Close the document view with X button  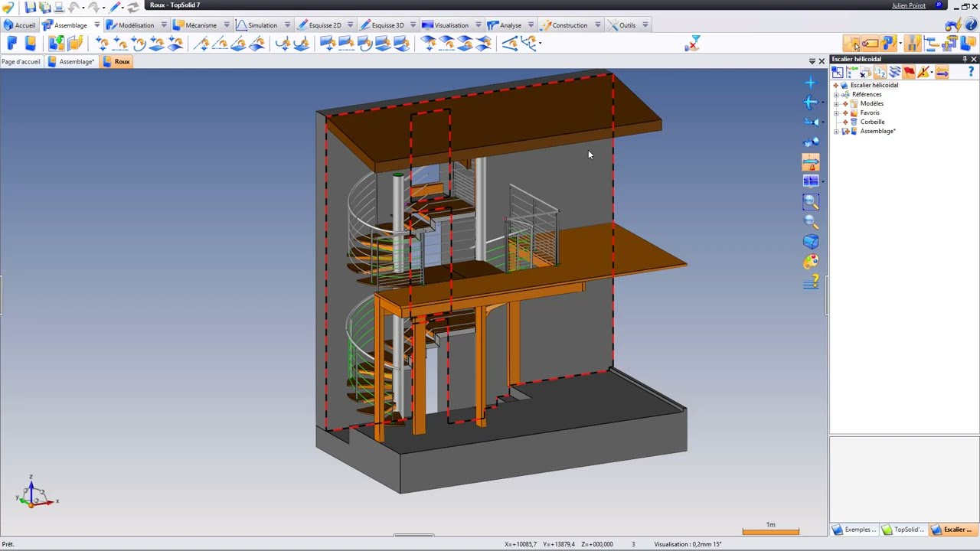tap(822, 61)
